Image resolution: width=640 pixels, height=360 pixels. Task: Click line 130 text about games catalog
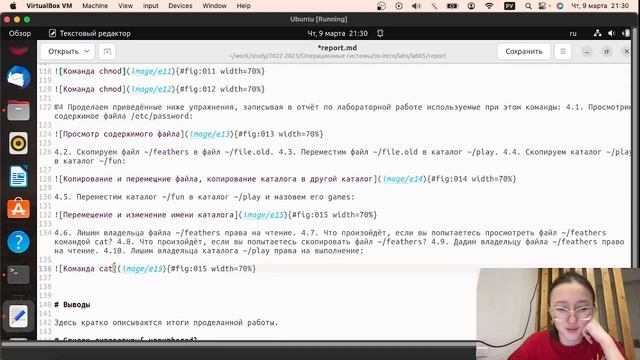[204, 197]
